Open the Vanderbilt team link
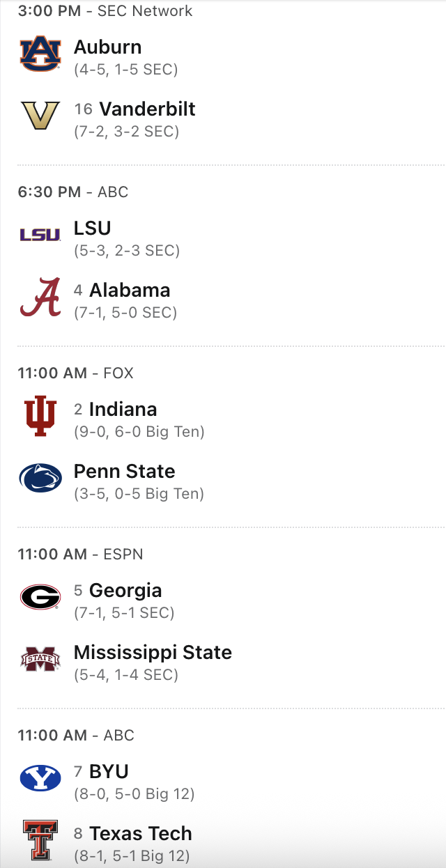The image size is (446, 868). 147,109
